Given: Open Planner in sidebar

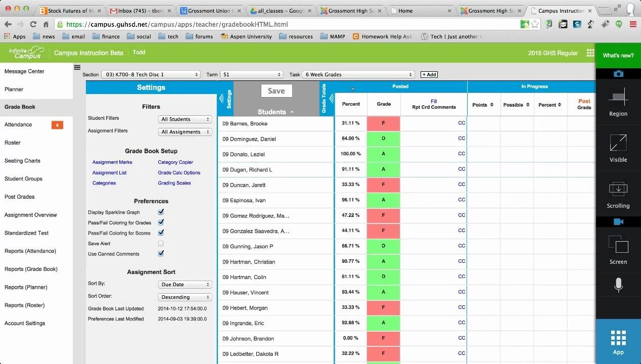Looking at the screenshot, I should click(14, 89).
